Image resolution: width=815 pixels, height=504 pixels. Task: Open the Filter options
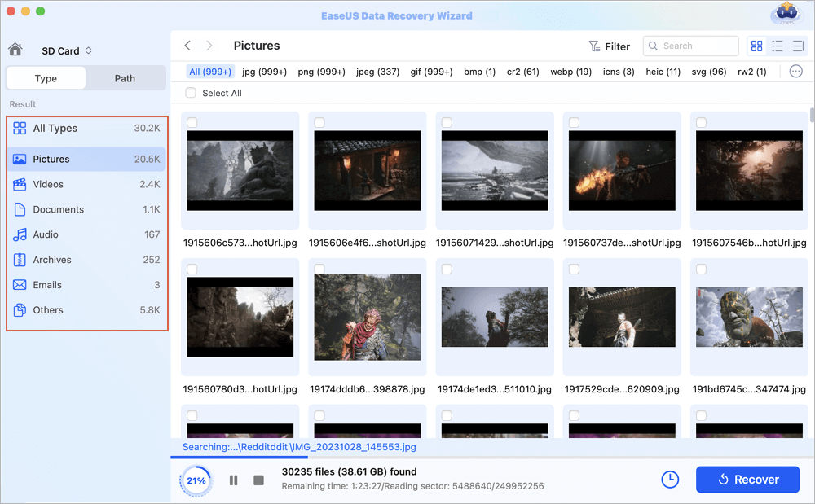(x=609, y=46)
